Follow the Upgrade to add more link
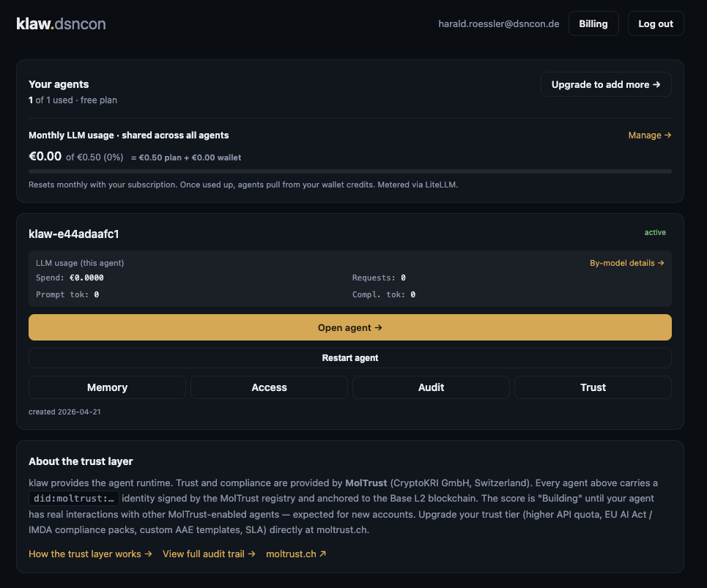The image size is (707, 588). (606, 84)
